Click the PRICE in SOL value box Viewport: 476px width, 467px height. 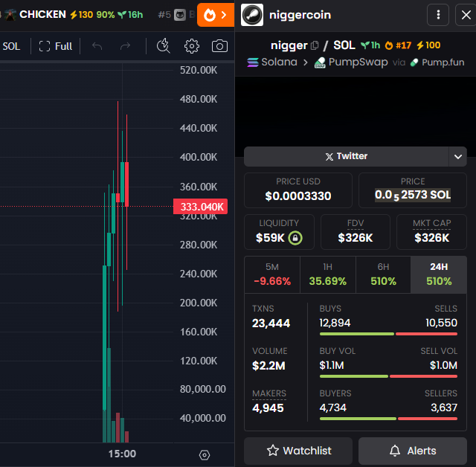(413, 190)
